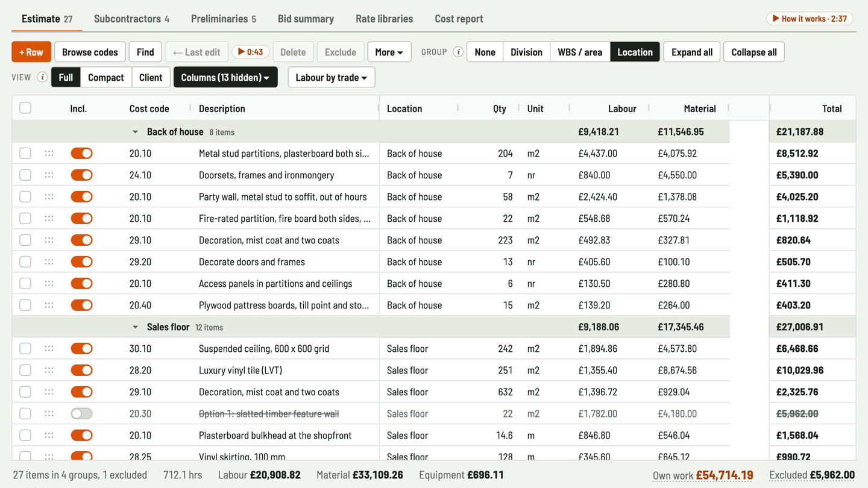Add a new row with + Row
Screen dimensions: 868x488
pos(31,52)
